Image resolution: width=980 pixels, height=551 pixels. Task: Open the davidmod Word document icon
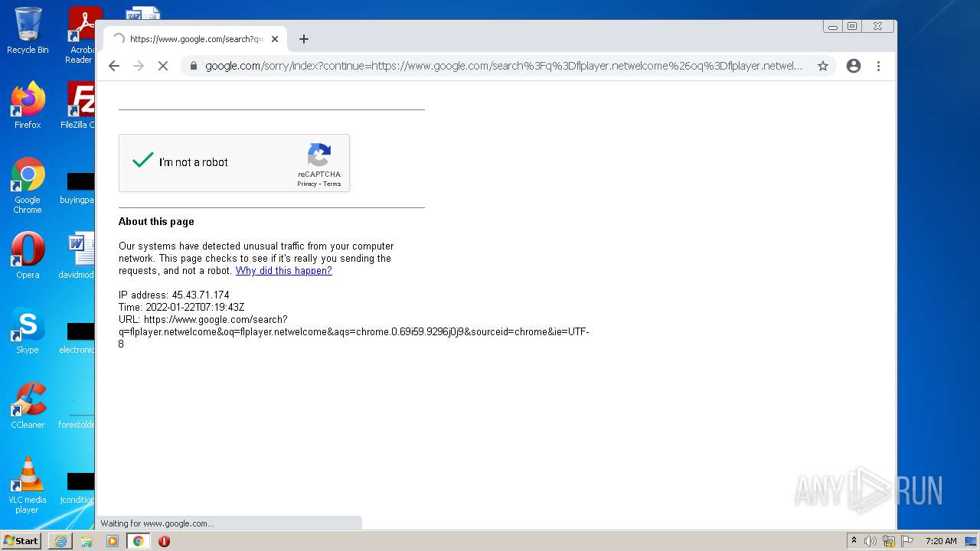[x=78, y=255]
